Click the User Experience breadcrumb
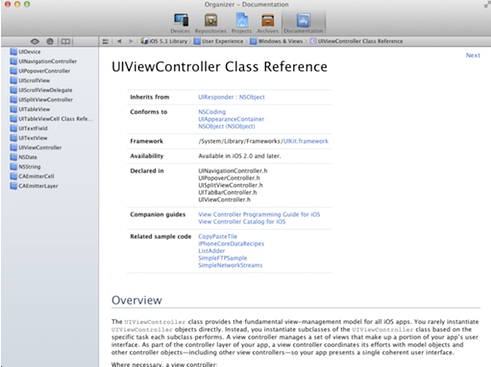The width and height of the screenshot is (491, 367). click(219, 41)
